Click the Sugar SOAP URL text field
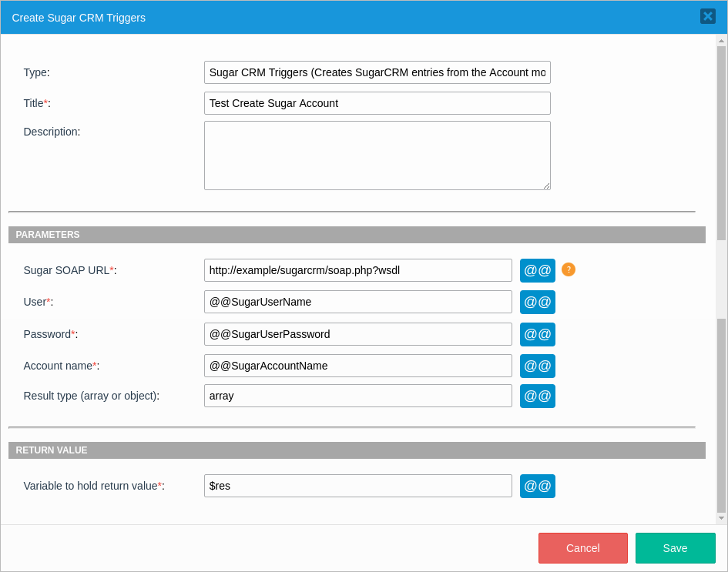The width and height of the screenshot is (728, 572). tap(357, 270)
